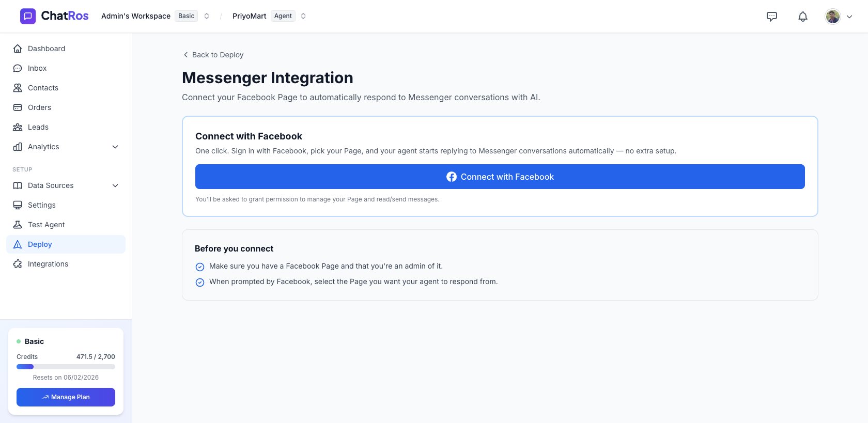
Task: Click the Facebook logo in connect button
Action: 452,177
